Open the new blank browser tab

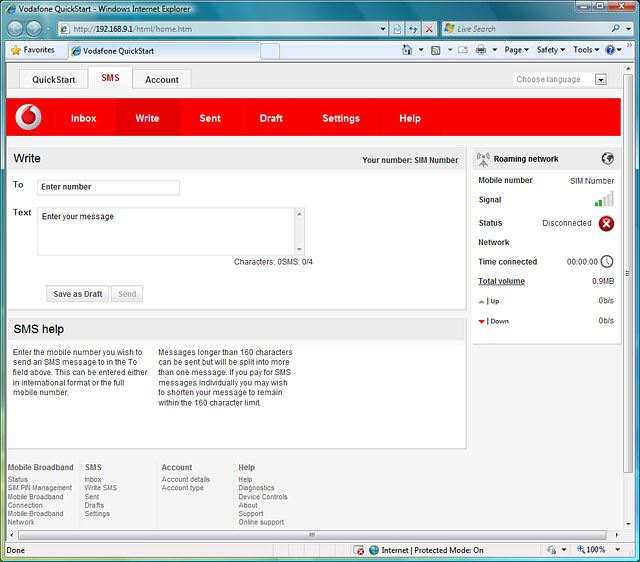(x=270, y=51)
